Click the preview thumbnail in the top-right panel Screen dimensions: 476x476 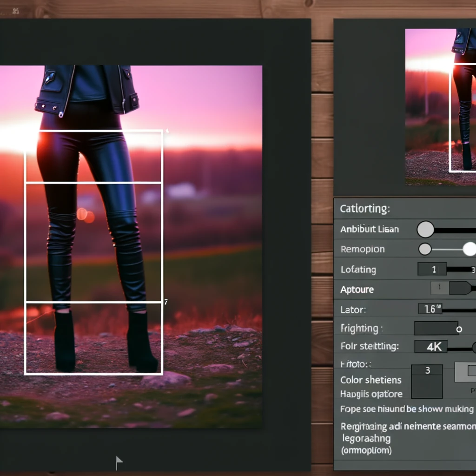(441, 107)
